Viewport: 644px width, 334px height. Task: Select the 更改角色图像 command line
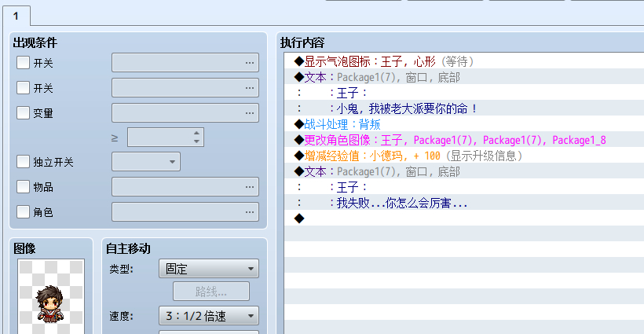tap(464, 140)
